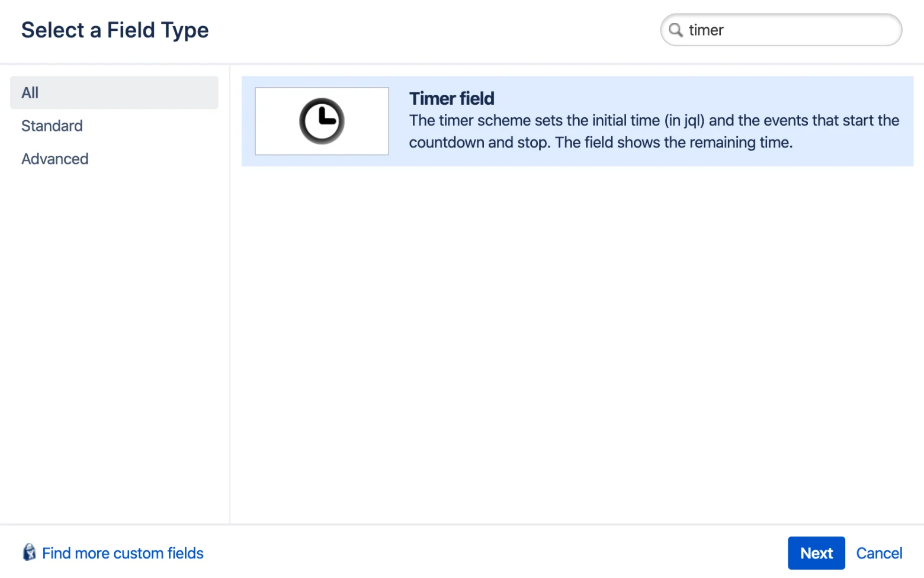Focus the search box containing "timer"
This screenshot has height=578, width=924.
(x=781, y=30)
